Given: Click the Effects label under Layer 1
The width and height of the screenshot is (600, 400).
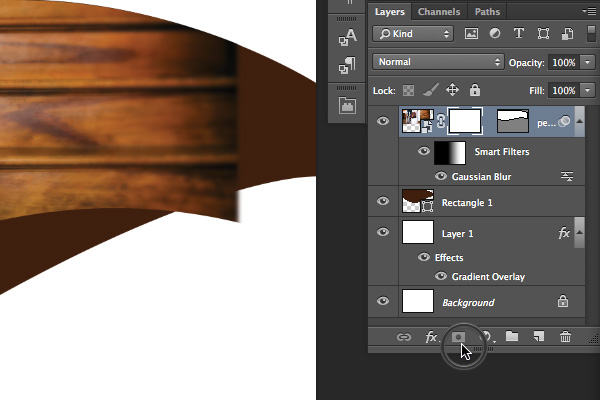Looking at the screenshot, I should tap(449, 257).
